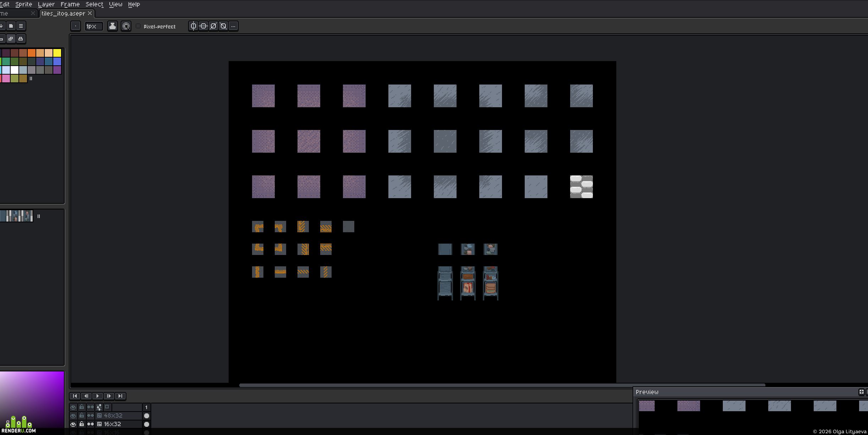Open the symmetry options ellipsis menu
This screenshot has height=435, width=868.
(x=233, y=26)
